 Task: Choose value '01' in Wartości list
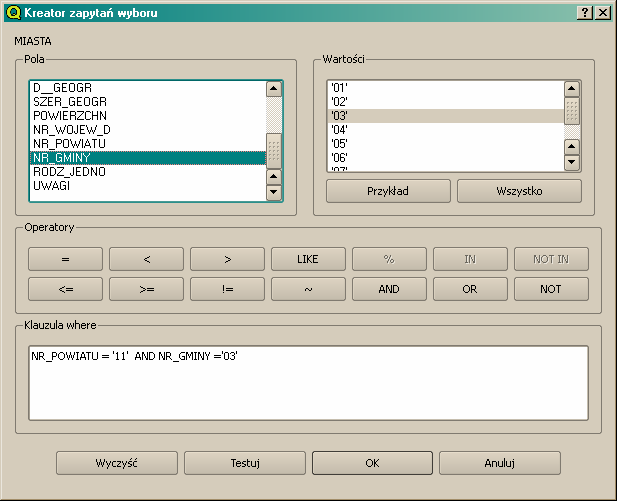click(445, 88)
